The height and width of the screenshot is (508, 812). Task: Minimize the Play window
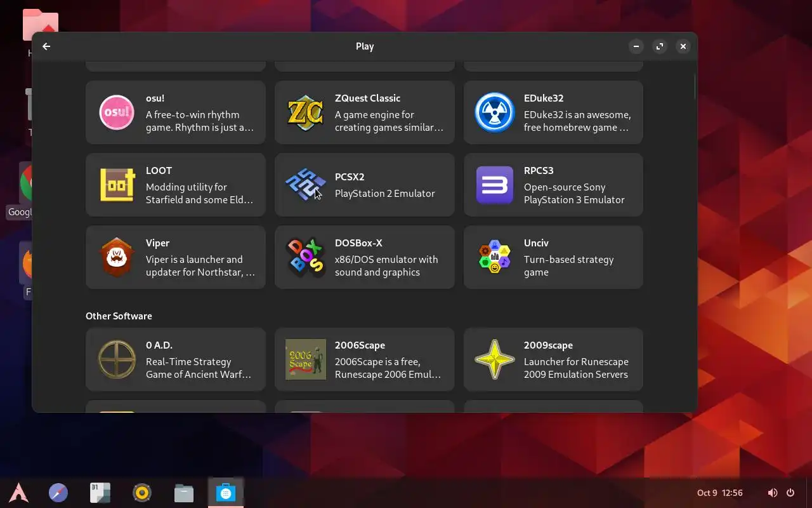pos(636,46)
